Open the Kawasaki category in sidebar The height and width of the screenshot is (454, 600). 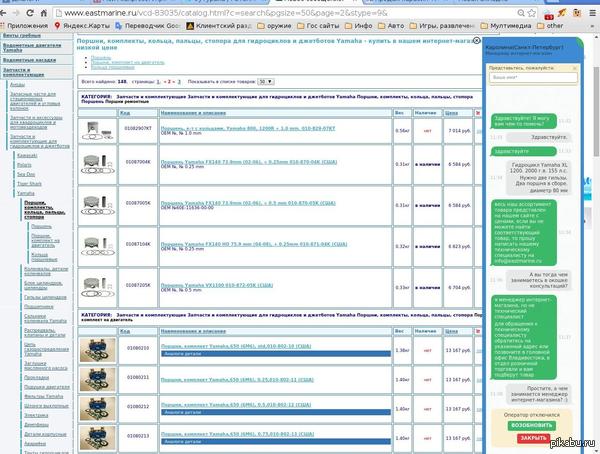pos(26,155)
